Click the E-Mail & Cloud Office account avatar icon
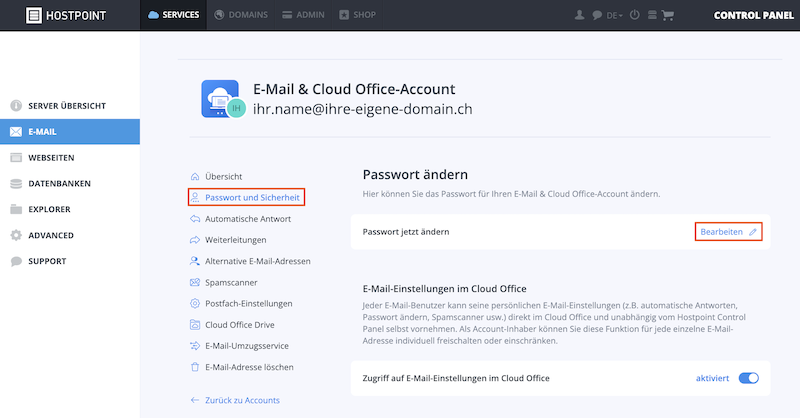This screenshot has width=800, height=418. (x=223, y=99)
